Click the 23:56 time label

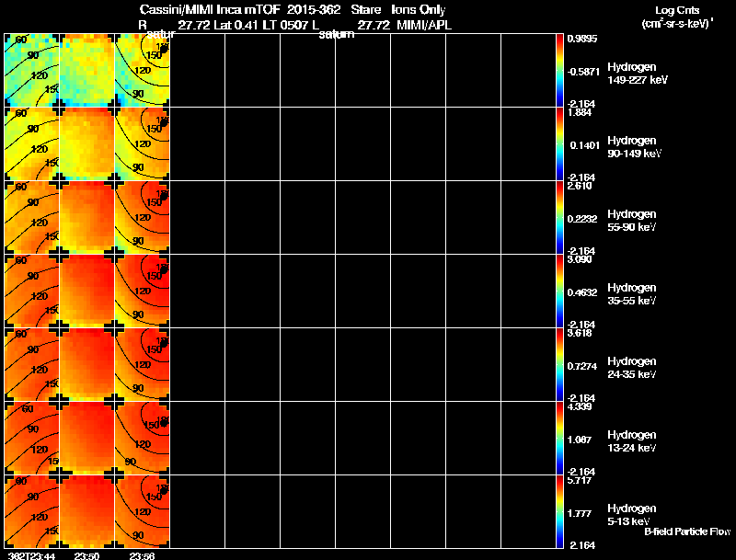coord(143,555)
